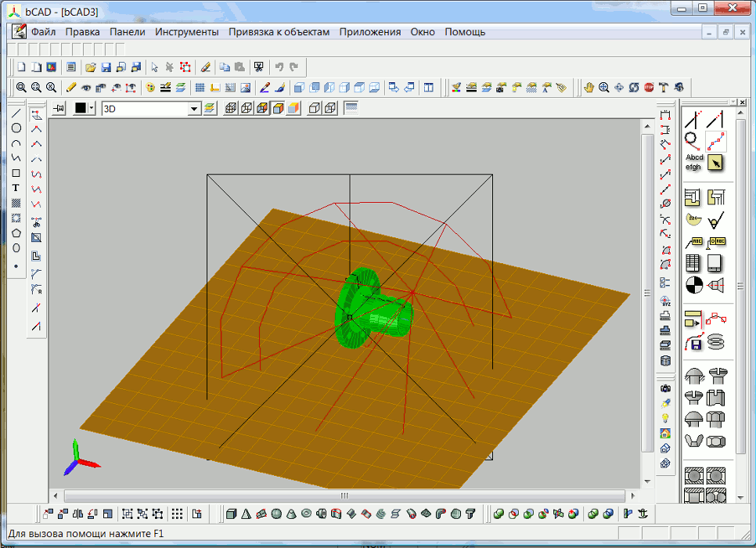Click the eraser tool icon

pyautogui.click(x=205, y=67)
